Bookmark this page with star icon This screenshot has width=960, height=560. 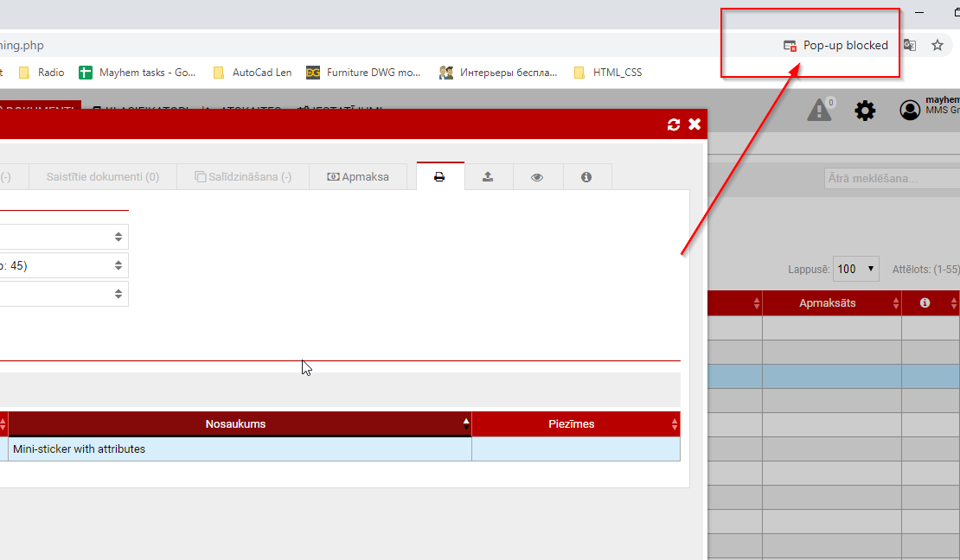(937, 45)
